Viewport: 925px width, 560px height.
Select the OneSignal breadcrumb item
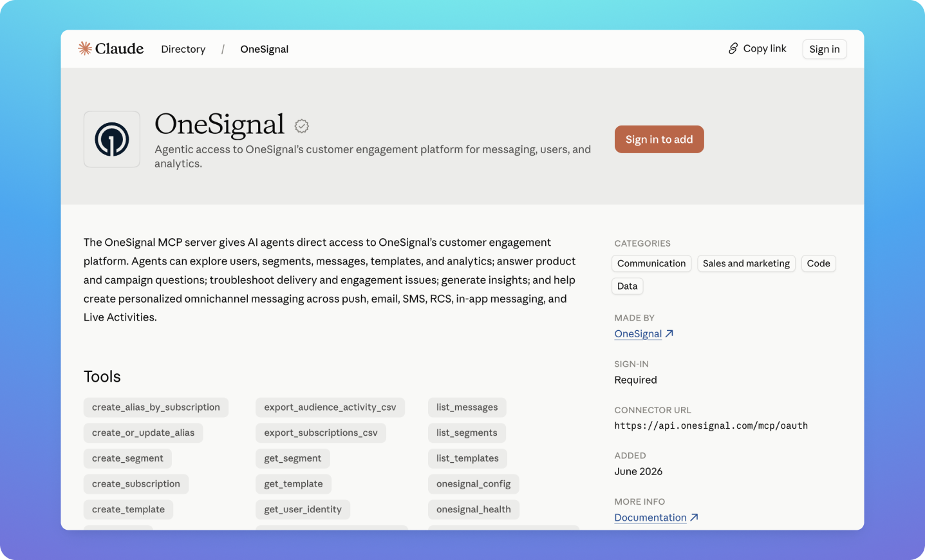265,49
